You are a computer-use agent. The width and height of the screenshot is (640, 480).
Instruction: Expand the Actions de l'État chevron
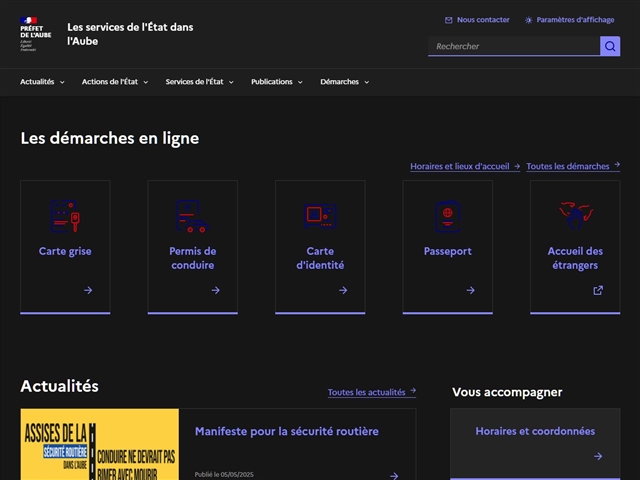pyautogui.click(x=146, y=82)
